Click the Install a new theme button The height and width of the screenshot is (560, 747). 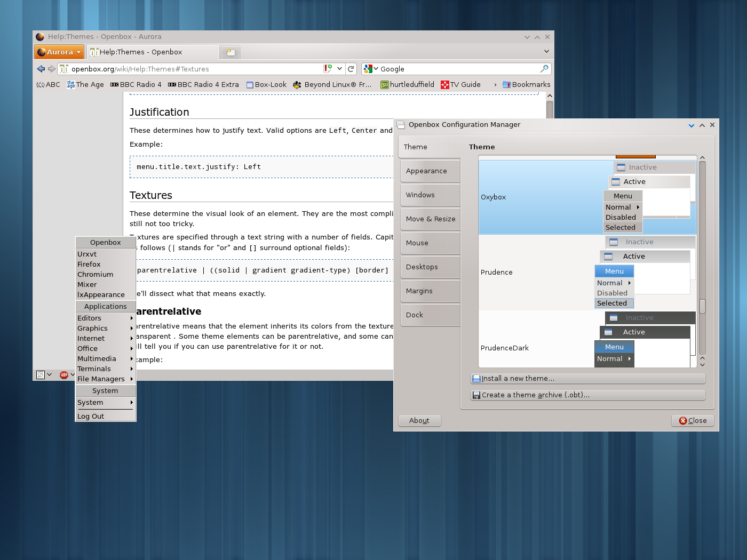click(588, 379)
